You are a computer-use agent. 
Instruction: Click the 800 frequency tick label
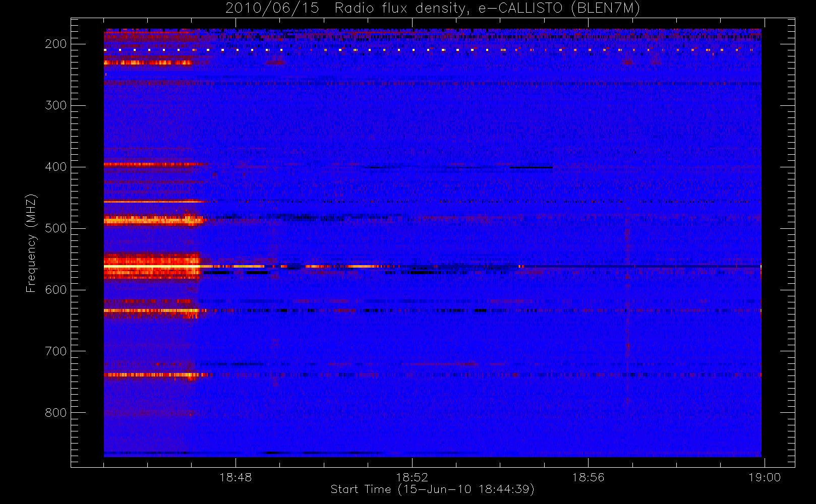click(56, 413)
